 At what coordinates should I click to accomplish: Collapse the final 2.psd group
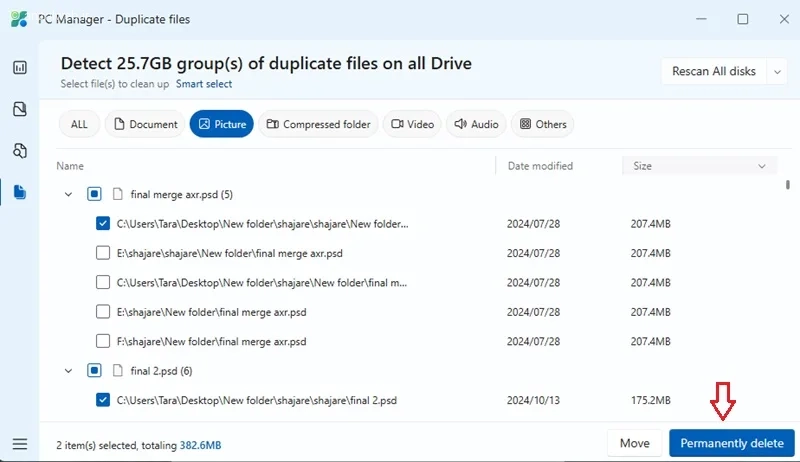(x=68, y=371)
